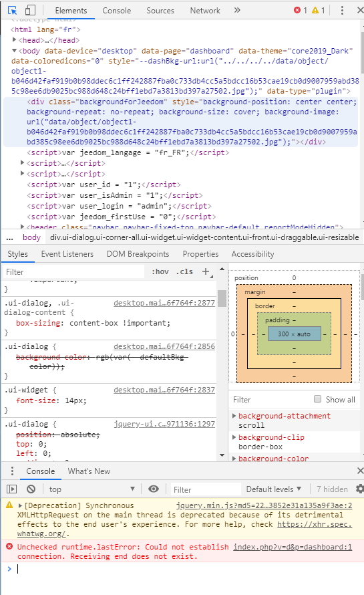Viewport: 364px width, 595px height.
Task: Clear the console with the clear icon
Action: click(x=31, y=489)
